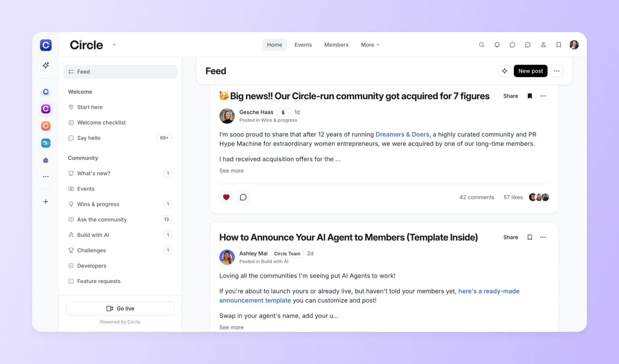Image resolution: width=619 pixels, height=364 pixels.
Task: Share the AI Agent announcement post
Action: coord(510,237)
